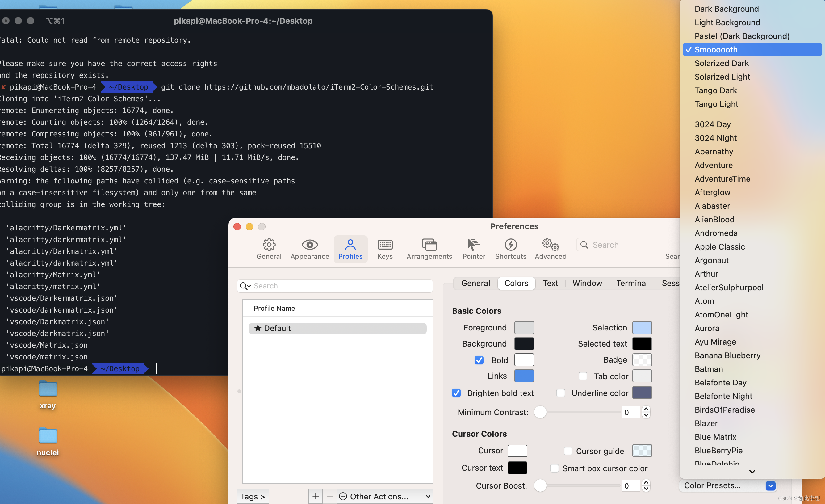Switch to the Terminal profile tab
The width and height of the screenshot is (825, 504).
coord(631,283)
